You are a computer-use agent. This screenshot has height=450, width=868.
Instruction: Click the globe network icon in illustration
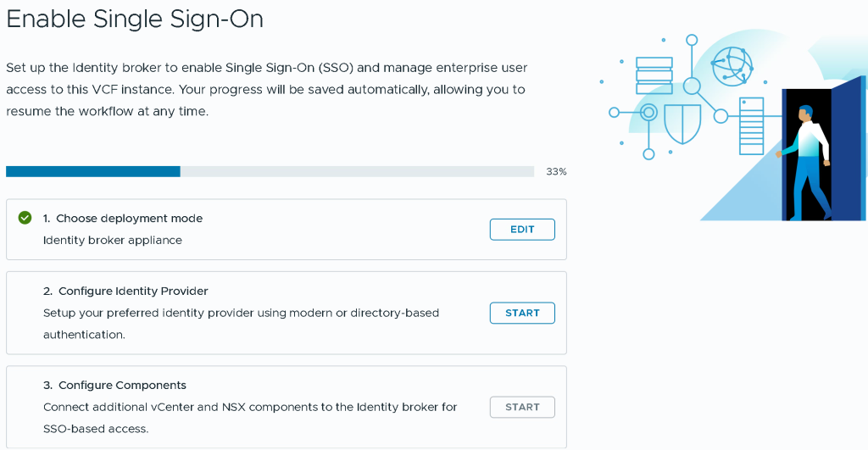pos(732,66)
